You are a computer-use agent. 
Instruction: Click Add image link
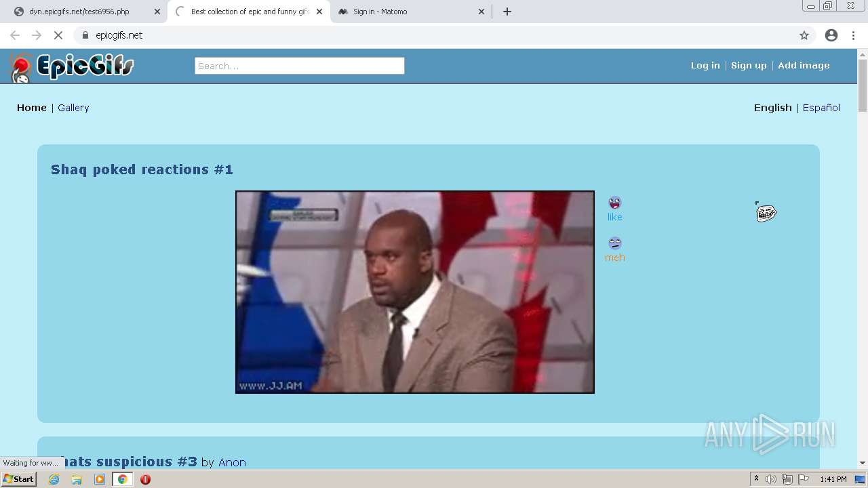click(x=804, y=66)
